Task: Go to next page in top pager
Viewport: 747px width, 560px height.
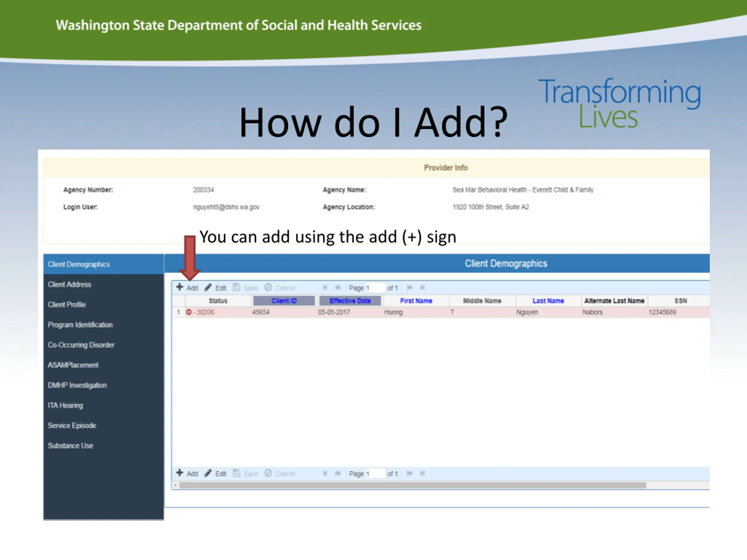Action: pos(410,288)
